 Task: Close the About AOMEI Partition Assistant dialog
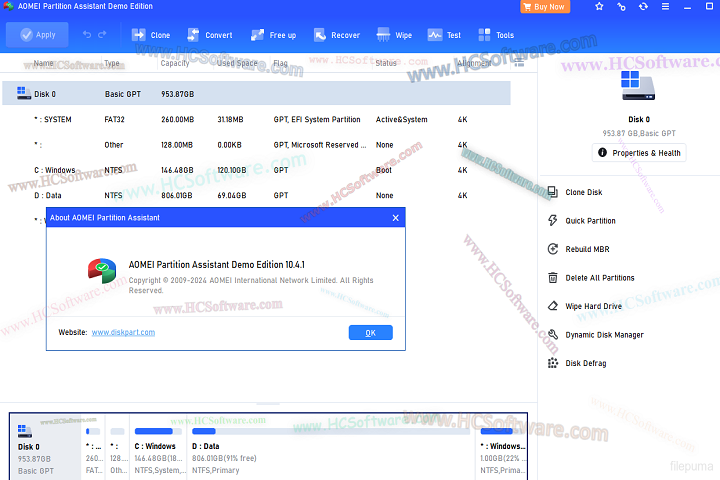pyautogui.click(x=395, y=218)
